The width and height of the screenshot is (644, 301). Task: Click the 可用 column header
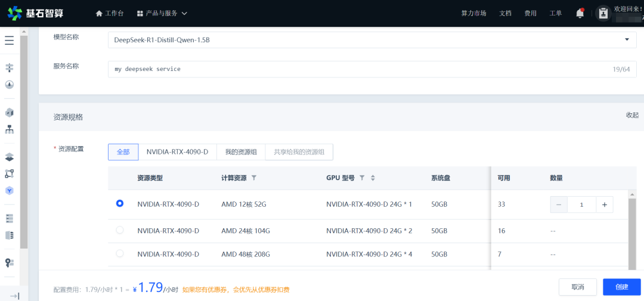pos(503,178)
